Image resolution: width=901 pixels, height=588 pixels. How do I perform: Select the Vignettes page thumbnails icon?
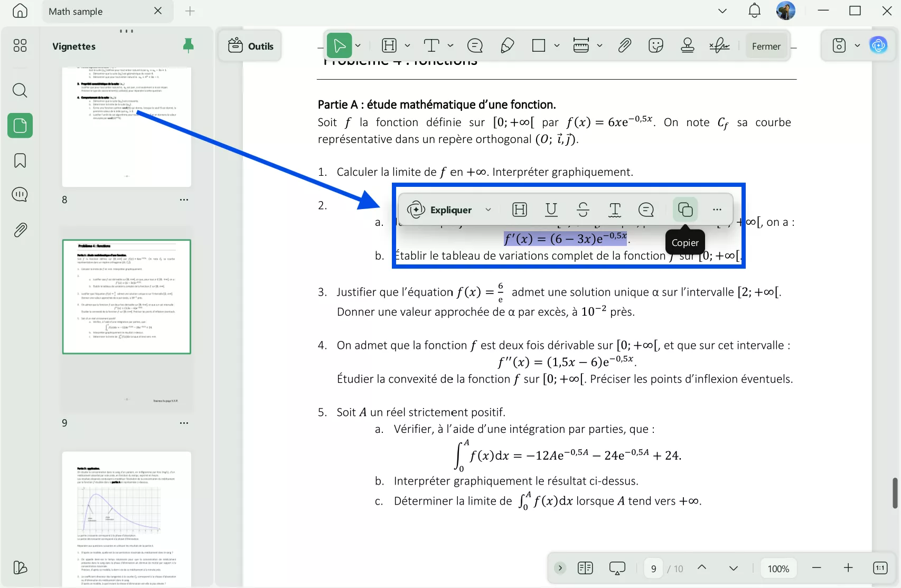pos(20,126)
